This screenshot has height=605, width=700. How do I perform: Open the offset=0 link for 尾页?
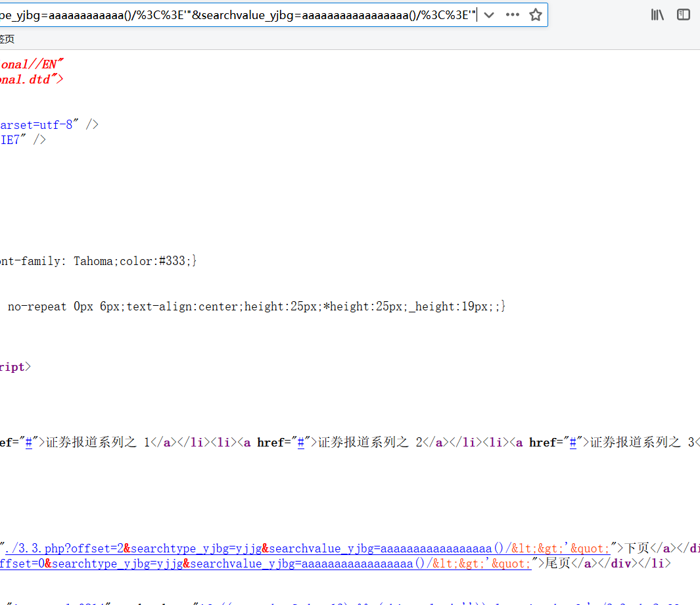click(x=266, y=564)
